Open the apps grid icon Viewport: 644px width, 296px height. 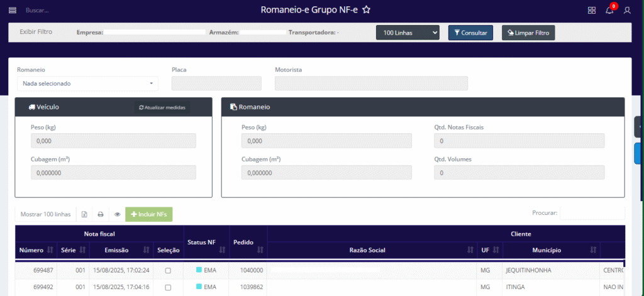click(x=592, y=10)
